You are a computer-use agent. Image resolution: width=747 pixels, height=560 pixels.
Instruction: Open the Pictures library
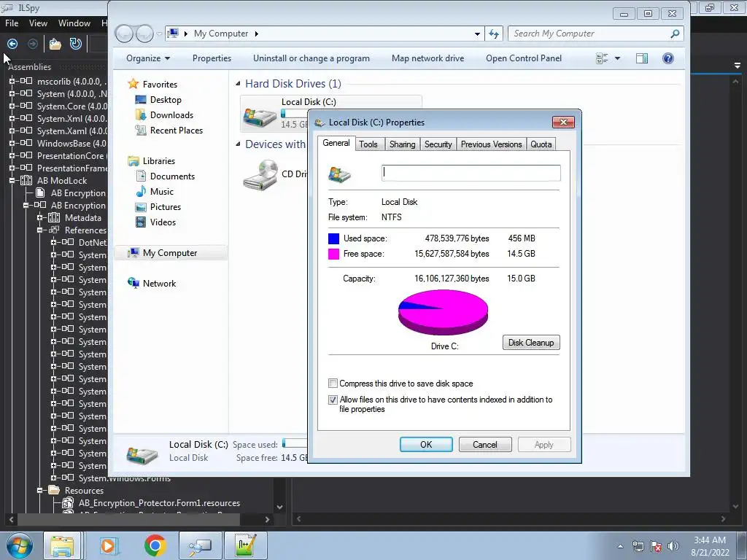click(165, 206)
